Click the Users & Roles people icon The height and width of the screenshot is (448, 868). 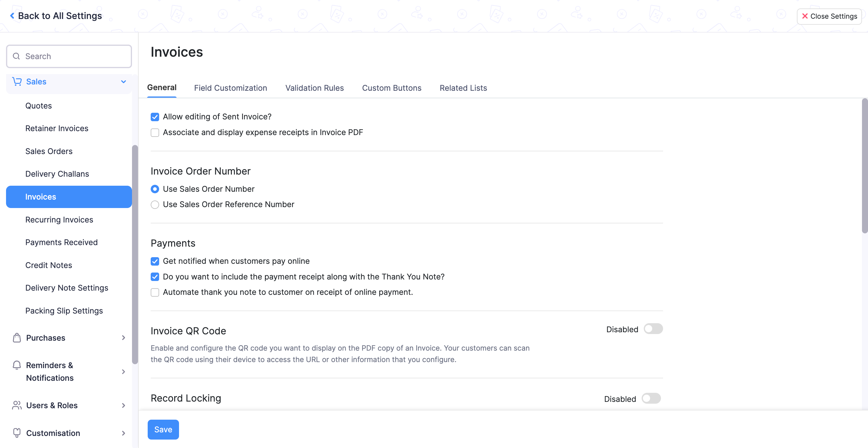17,405
